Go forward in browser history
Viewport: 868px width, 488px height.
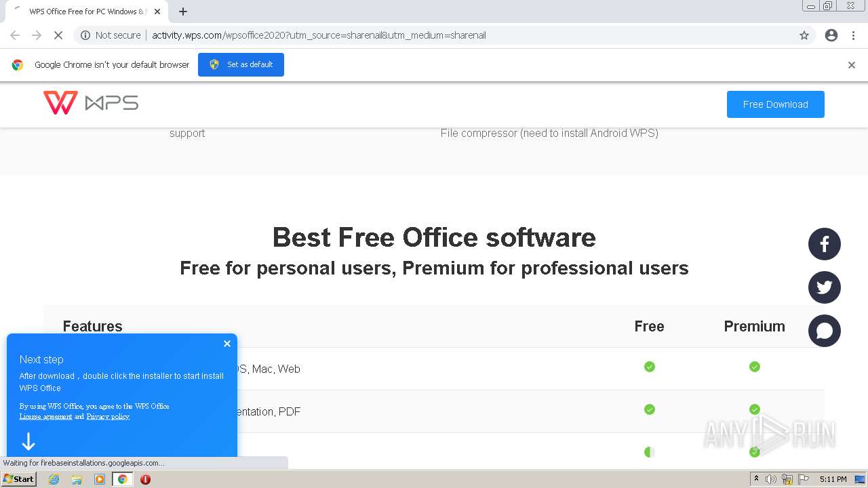coord(37,35)
